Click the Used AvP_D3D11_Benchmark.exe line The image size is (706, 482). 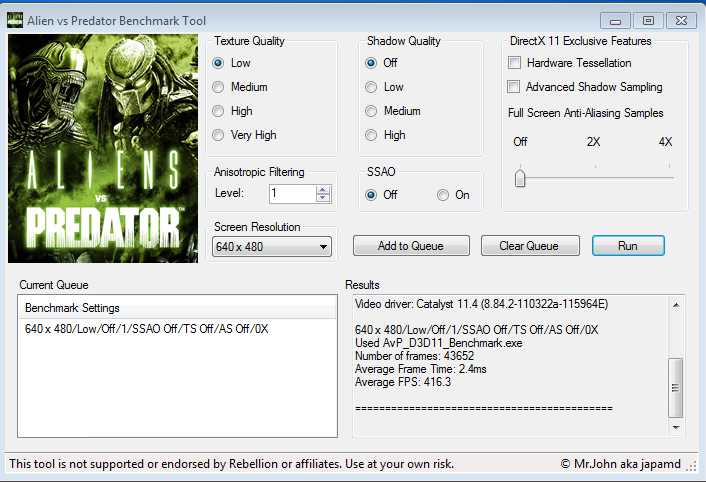(439, 343)
